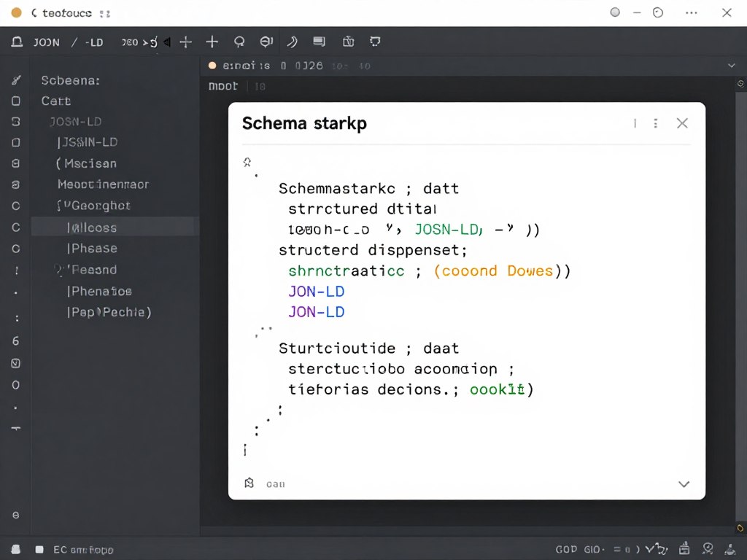Expand the JOSN-LD tree node

coord(76,122)
